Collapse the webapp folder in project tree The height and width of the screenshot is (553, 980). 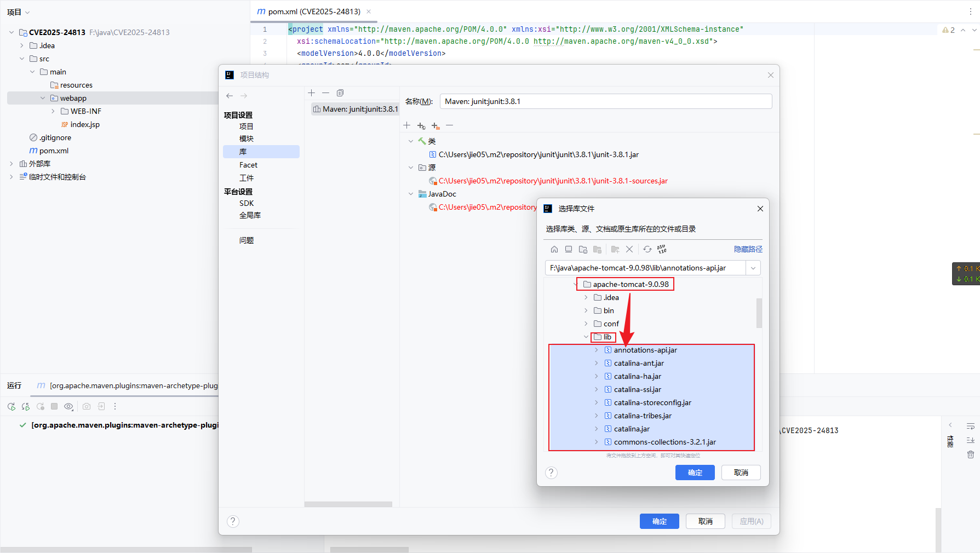[43, 98]
